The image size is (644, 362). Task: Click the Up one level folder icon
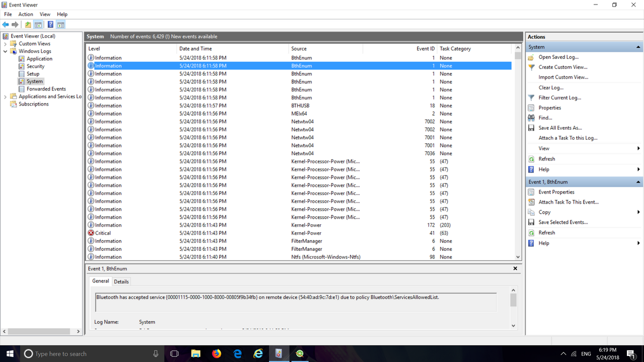click(x=28, y=24)
